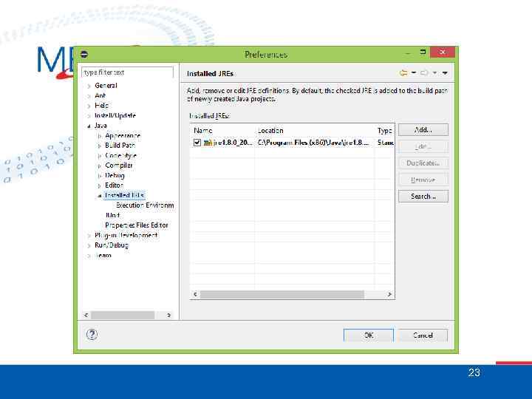This screenshot has height=399, width=532.
Task: Confirm preferences with OK button
Action: pos(369,335)
